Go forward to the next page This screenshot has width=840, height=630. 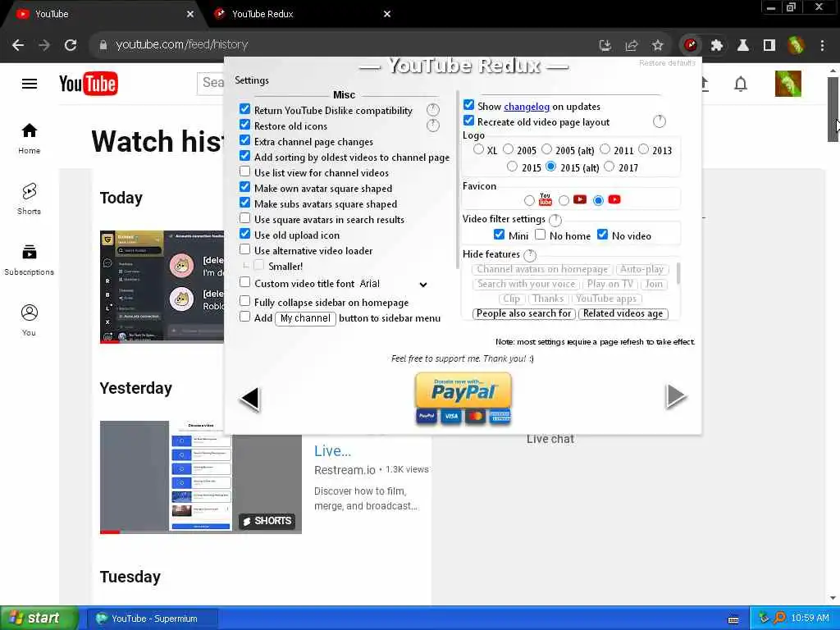tap(44, 45)
